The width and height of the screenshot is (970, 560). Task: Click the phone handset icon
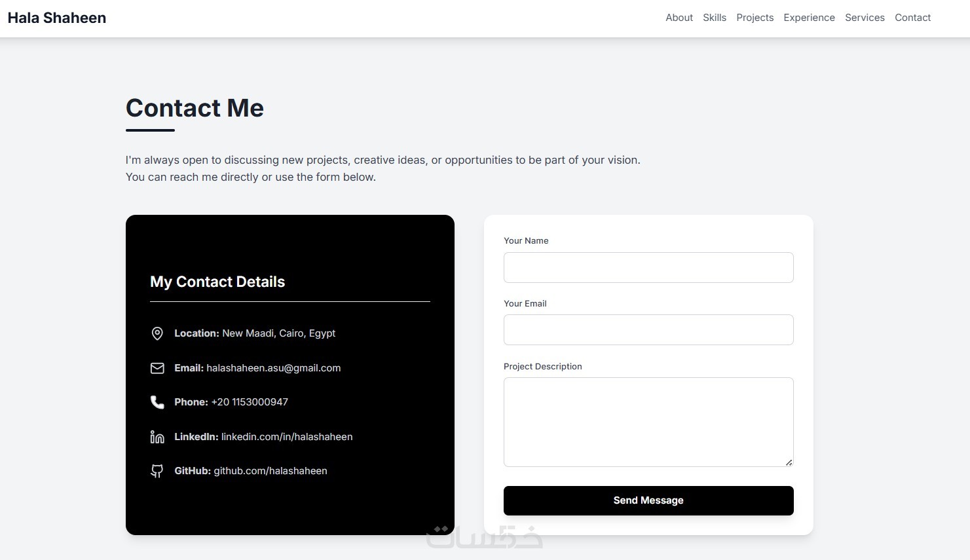pos(157,402)
